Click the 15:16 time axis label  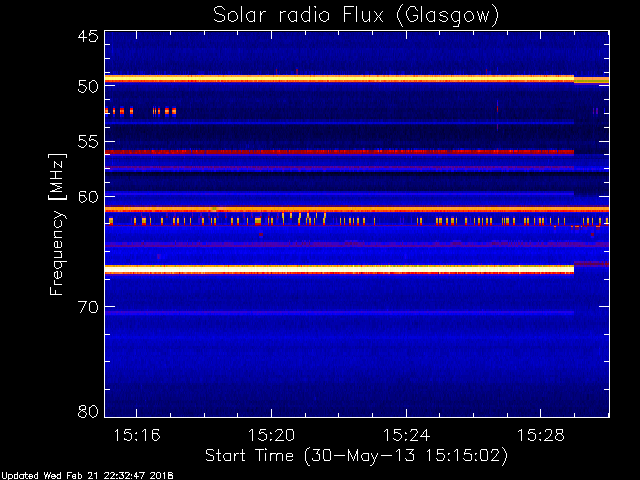point(137,436)
